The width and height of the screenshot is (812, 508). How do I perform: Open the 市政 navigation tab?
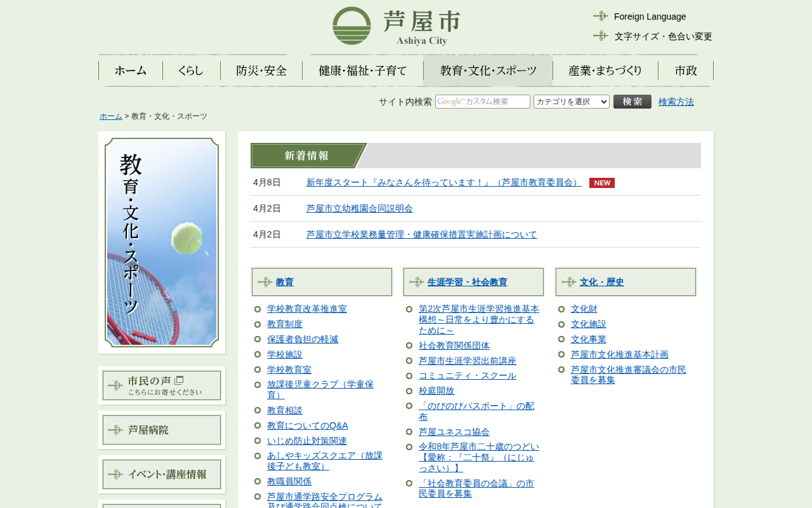686,70
